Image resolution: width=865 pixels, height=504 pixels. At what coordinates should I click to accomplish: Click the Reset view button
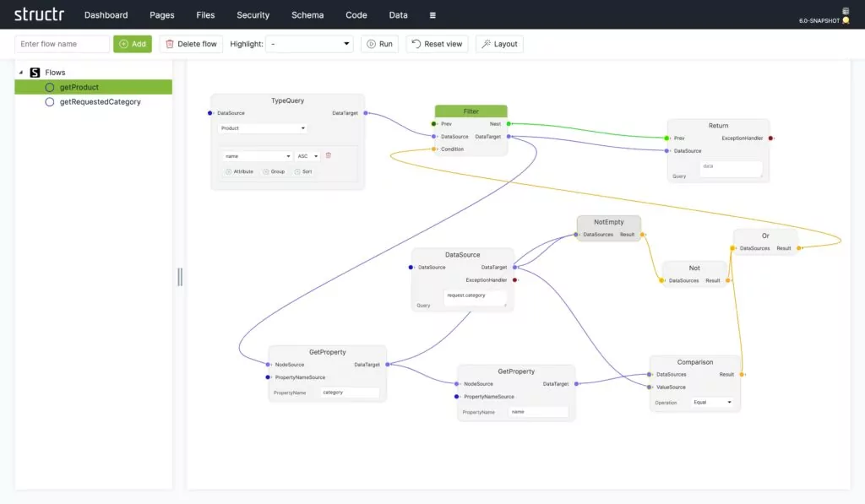(437, 44)
